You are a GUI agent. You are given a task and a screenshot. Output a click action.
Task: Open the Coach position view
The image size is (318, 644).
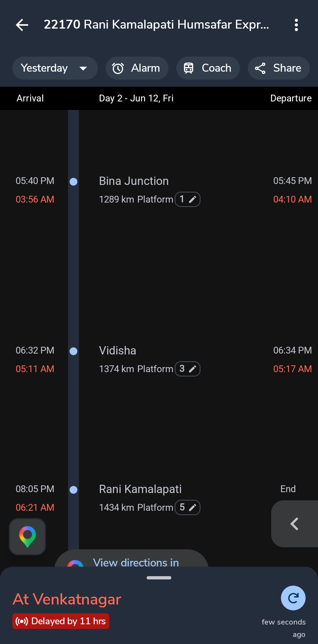pyautogui.click(x=208, y=68)
